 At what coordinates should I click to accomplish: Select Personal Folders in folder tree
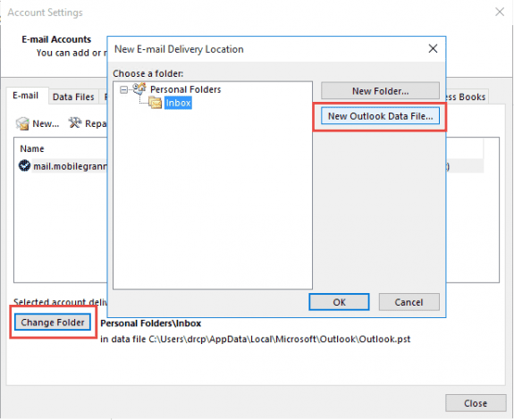pos(186,89)
